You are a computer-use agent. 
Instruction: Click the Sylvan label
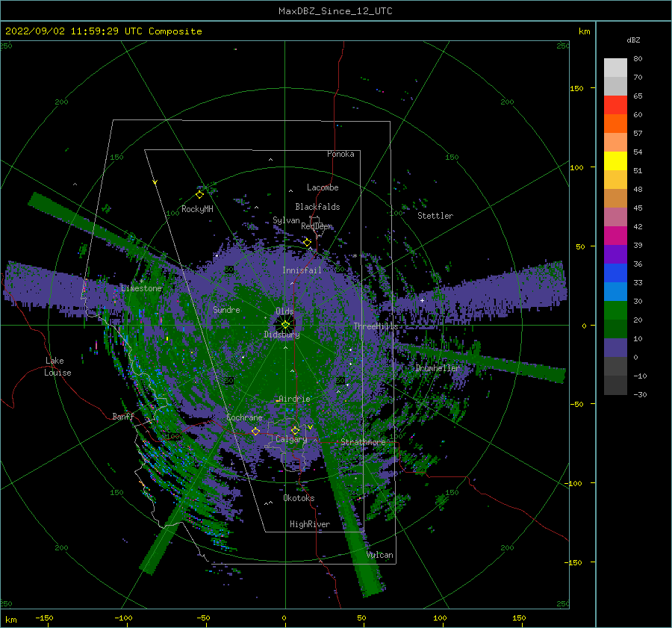(x=286, y=220)
